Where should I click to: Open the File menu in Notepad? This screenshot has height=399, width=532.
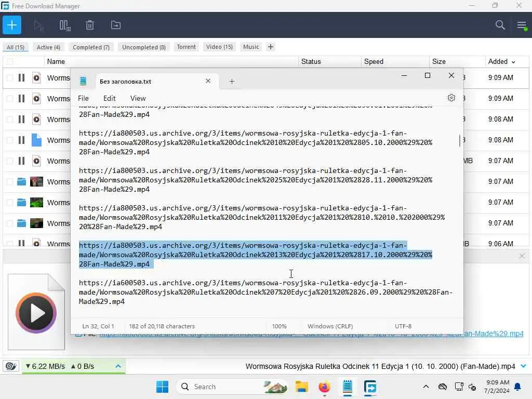point(83,98)
